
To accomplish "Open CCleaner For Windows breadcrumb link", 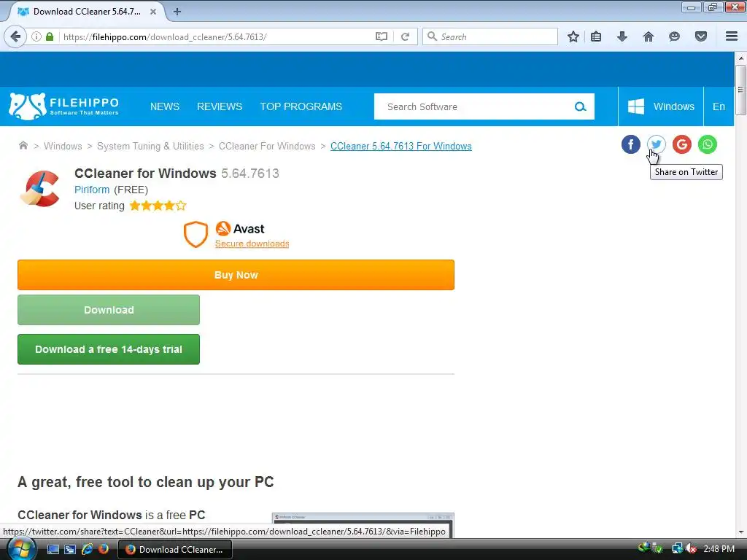I will 267,146.
